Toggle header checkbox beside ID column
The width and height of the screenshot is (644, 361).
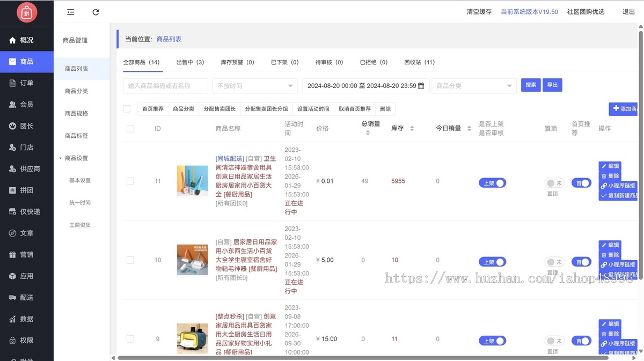pos(130,129)
